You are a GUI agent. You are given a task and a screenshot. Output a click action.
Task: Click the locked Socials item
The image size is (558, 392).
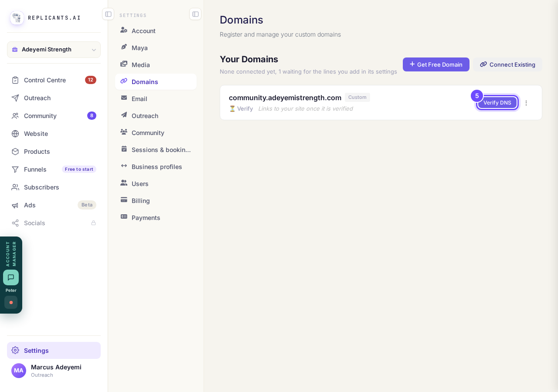(x=54, y=223)
